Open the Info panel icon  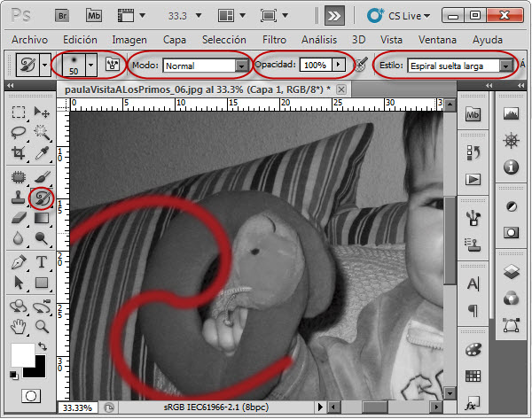click(512, 167)
